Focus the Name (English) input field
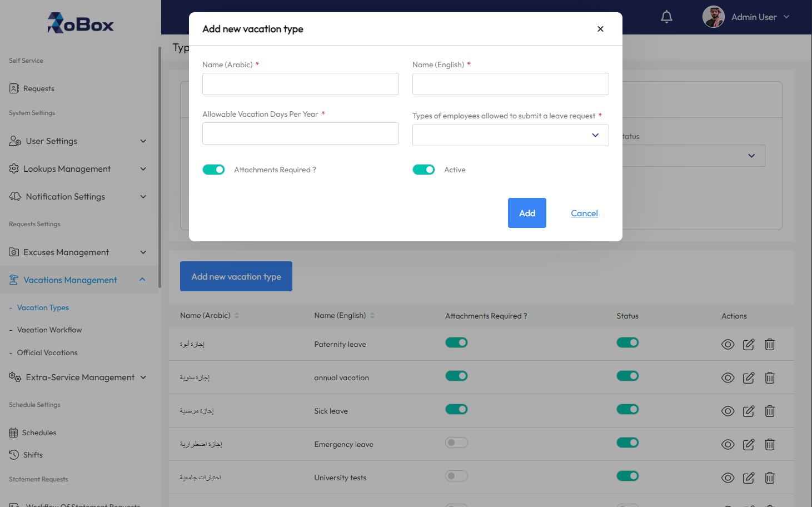The height and width of the screenshot is (507, 812). (x=511, y=84)
